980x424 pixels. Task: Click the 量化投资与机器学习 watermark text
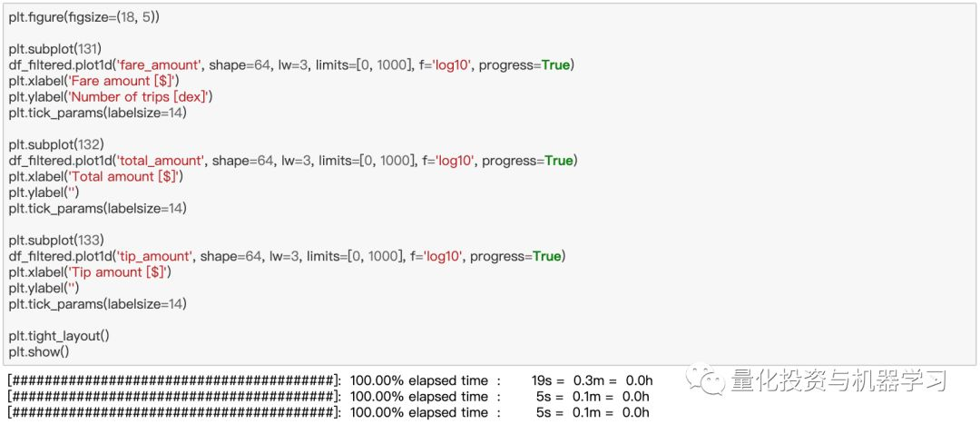coord(838,380)
